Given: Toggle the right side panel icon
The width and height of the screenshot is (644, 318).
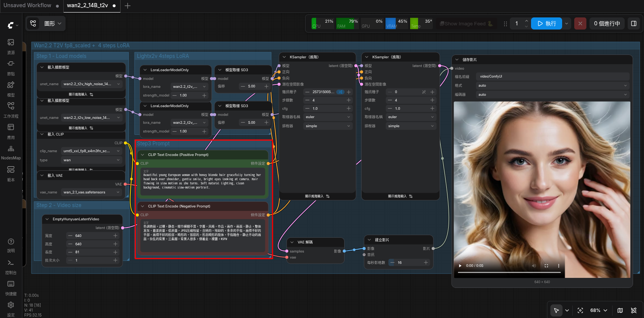Looking at the screenshot, I should click(x=633, y=23).
